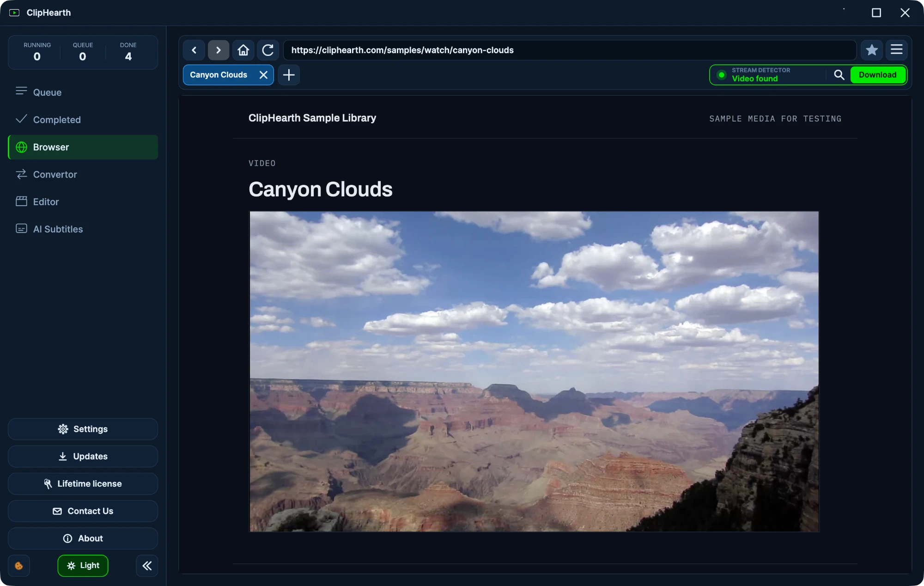
Task: Focus the URL address bar
Action: (x=570, y=50)
